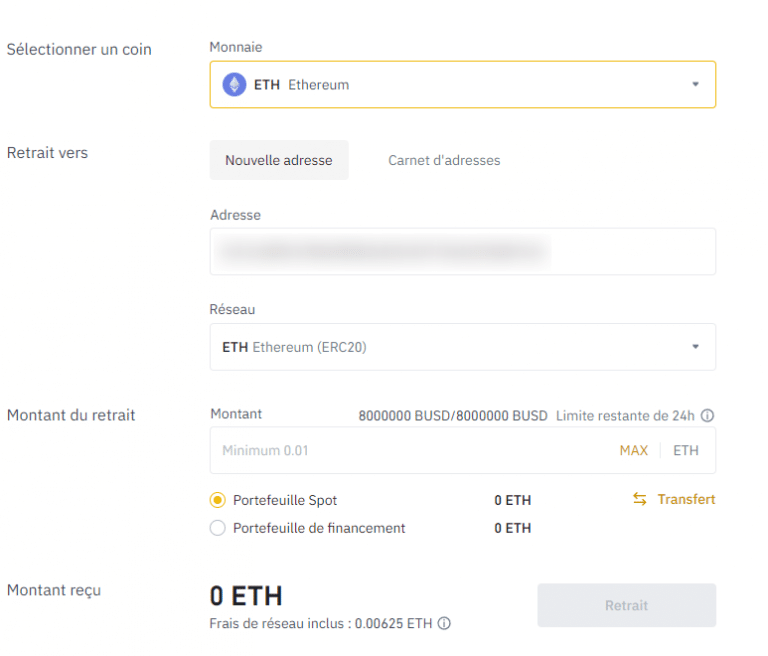Screen dimensions: 768x656
Task: Focus the Montant Minimum 0.01 field
Action: (x=462, y=450)
